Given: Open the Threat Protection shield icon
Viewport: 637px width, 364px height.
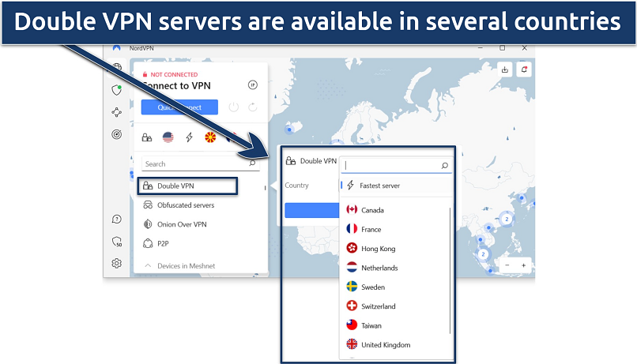Looking at the screenshot, I should tap(117, 90).
